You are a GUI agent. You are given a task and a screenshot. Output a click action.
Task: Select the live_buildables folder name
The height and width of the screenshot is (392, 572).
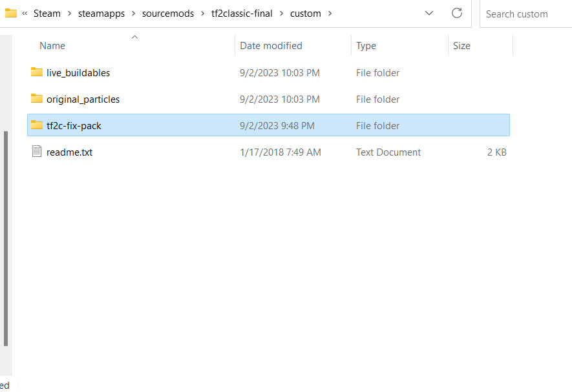(78, 73)
